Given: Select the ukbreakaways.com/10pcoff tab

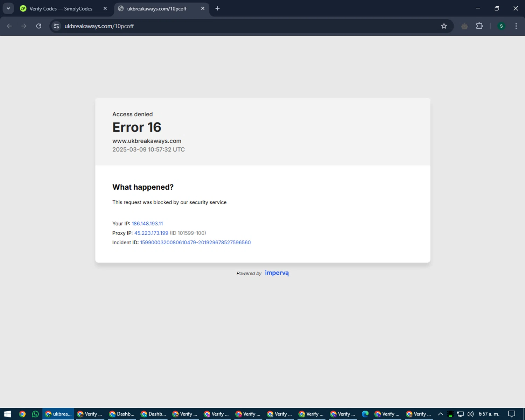Looking at the screenshot, I should (x=157, y=8).
